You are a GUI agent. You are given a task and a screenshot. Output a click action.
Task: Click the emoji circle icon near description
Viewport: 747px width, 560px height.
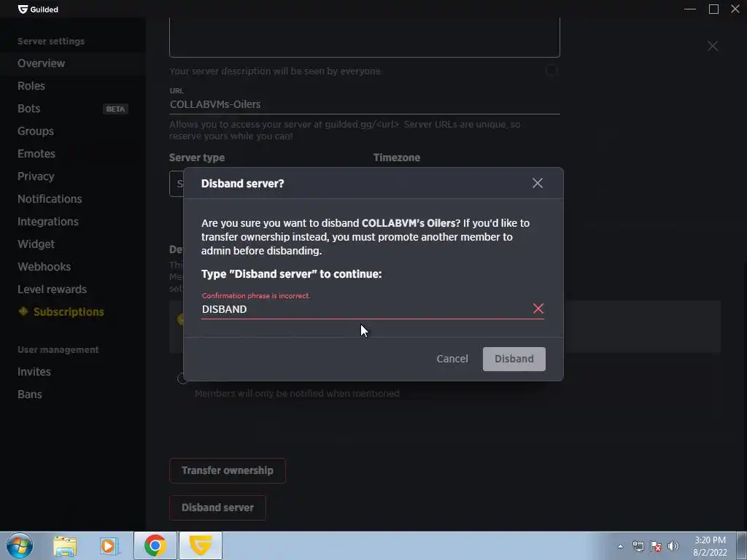point(551,71)
